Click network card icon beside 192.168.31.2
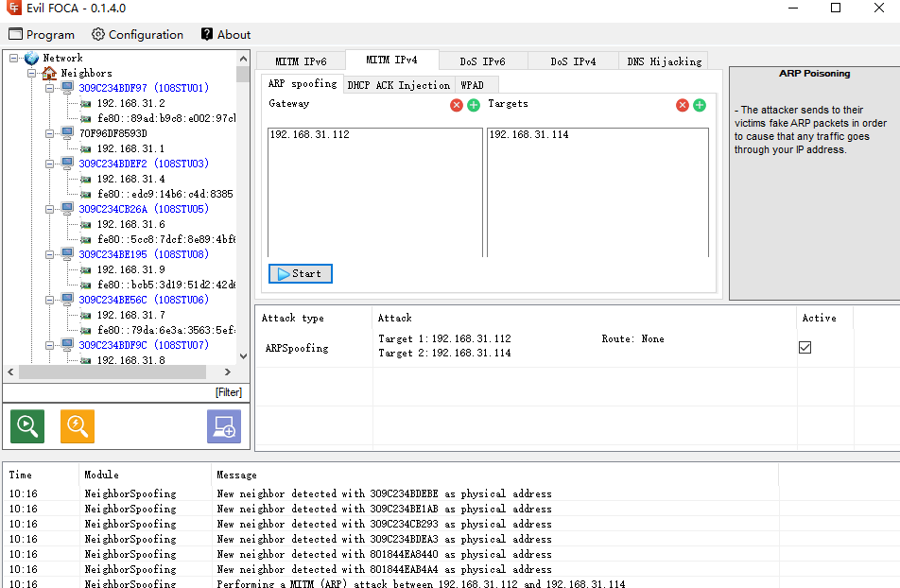Viewport: 900px width, 588px height. point(86,104)
